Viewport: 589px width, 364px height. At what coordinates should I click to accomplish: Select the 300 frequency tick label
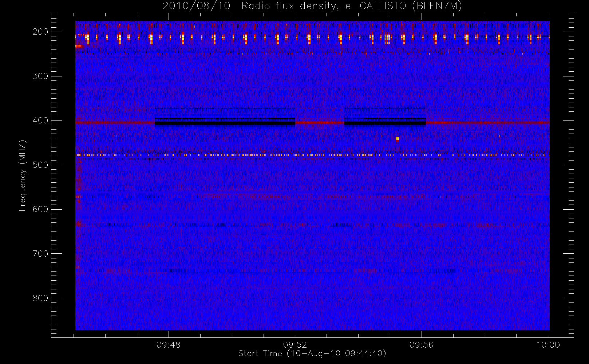(40, 76)
